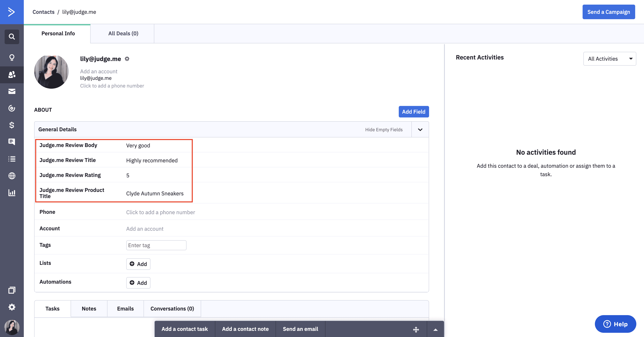Open Deals dollar sign icon
The height and width of the screenshot is (337, 644).
pos(12,125)
